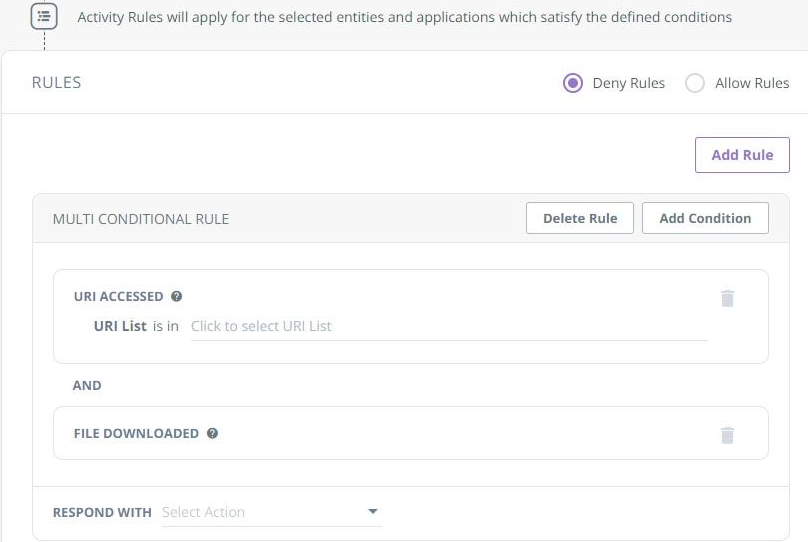Viewport: 808px width, 542px height.
Task: Delete the URI ACCESSED condition via trash icon
Action: (727, 298)
